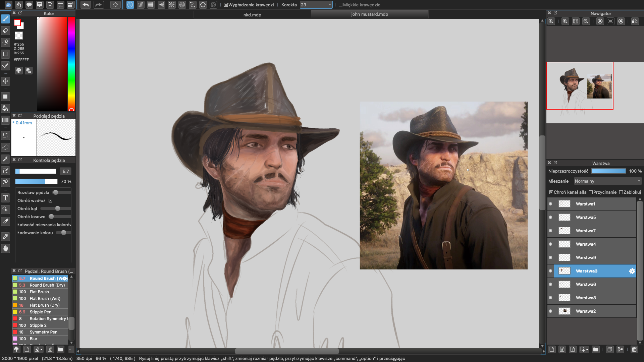Enable the vanishing point snap guide
The height and width of the screenshot is (362, 644).
click(161, 5)
